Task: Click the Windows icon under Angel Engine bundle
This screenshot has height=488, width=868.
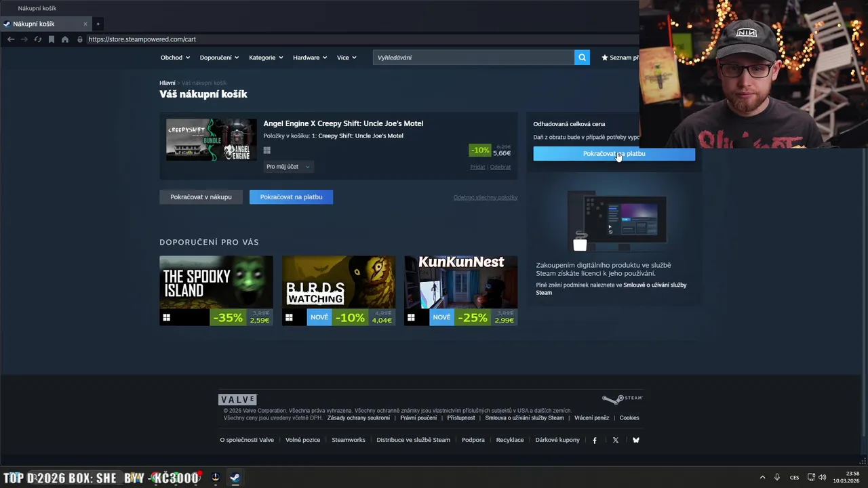Action: 267,150
